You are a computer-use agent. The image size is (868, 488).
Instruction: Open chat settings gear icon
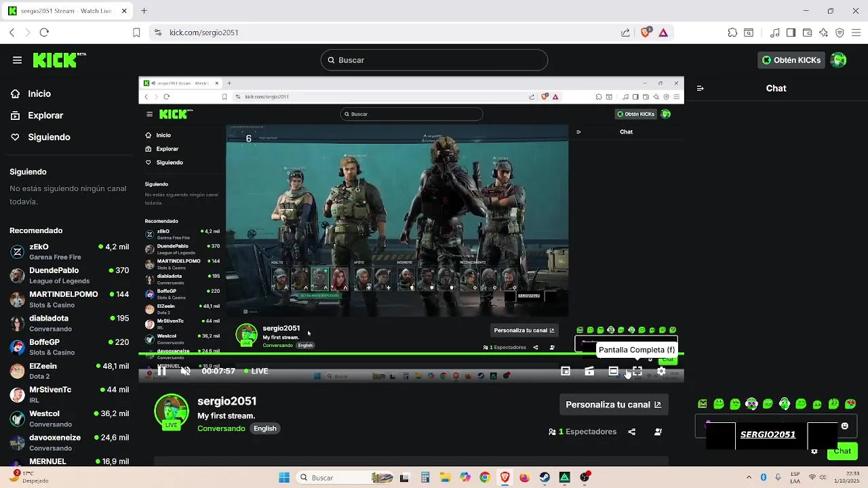814,451
